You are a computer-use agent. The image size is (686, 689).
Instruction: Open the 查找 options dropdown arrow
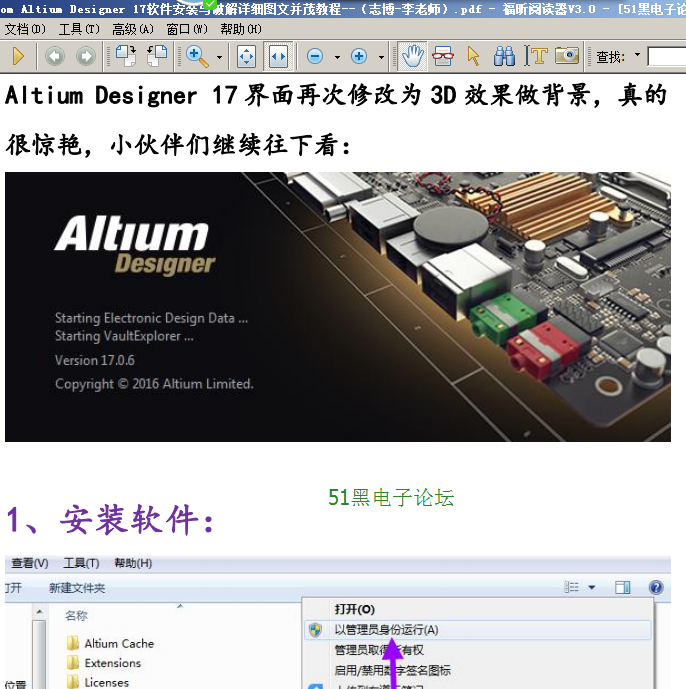[x=637, y=55]
